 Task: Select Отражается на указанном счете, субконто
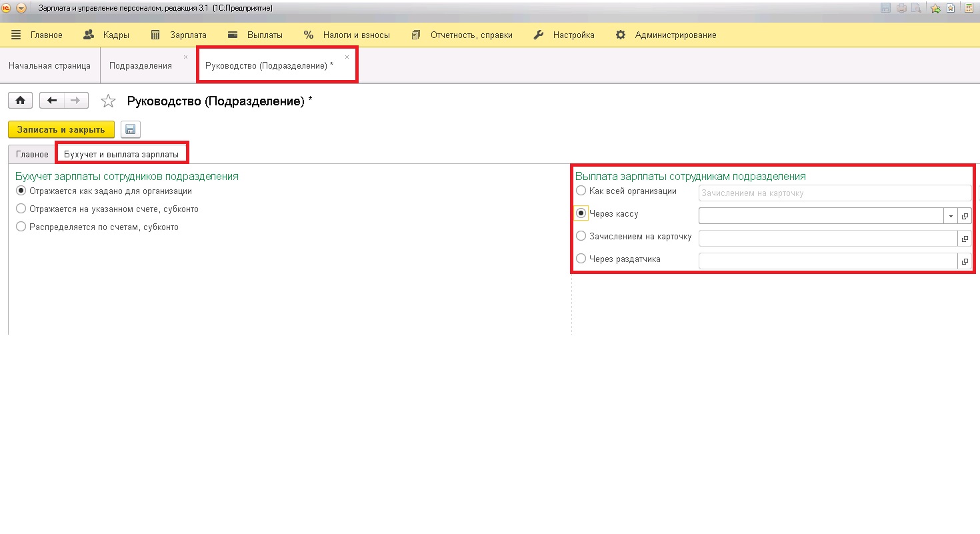pos(107,209)
